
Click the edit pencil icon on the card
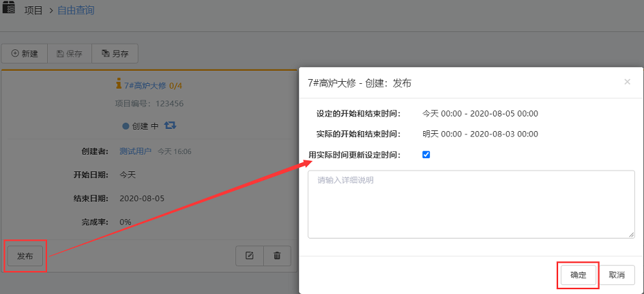[x=249, y=256]
